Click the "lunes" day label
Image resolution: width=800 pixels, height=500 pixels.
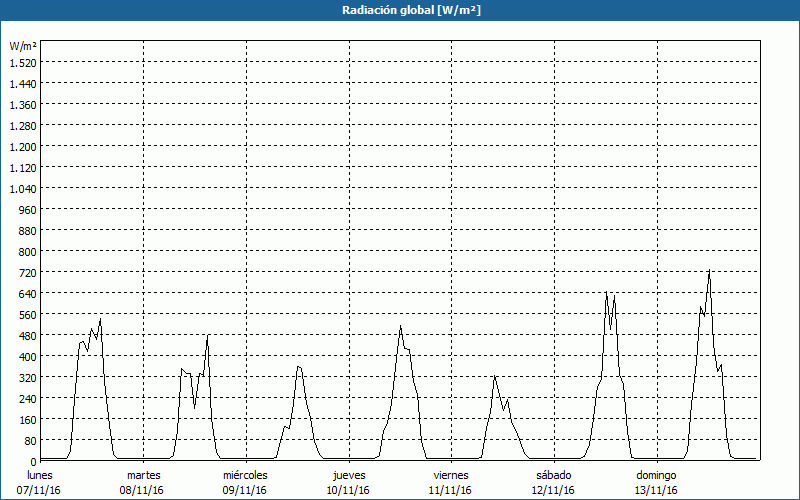[40, 475]
